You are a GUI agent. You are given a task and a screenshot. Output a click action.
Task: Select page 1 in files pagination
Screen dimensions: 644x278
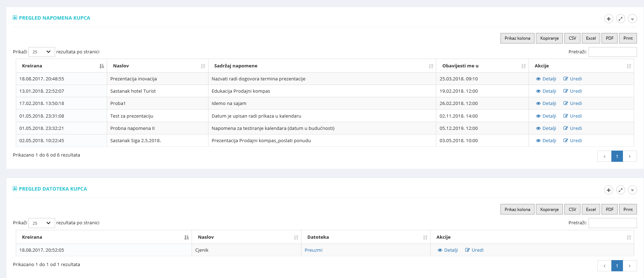(617, 266)
